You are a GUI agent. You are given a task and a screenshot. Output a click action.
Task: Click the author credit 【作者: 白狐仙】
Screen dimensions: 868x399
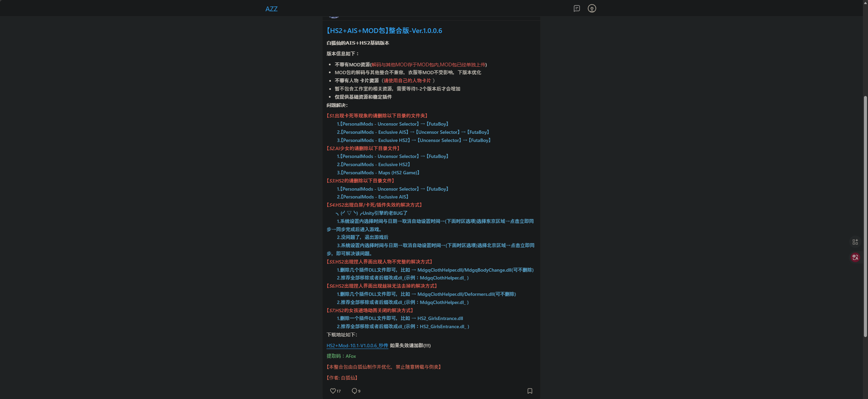tap(341, 378)
